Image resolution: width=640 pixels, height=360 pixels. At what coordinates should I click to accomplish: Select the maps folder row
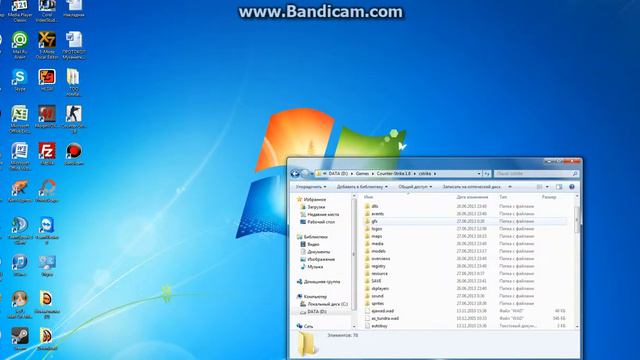(x=465, y=236)
